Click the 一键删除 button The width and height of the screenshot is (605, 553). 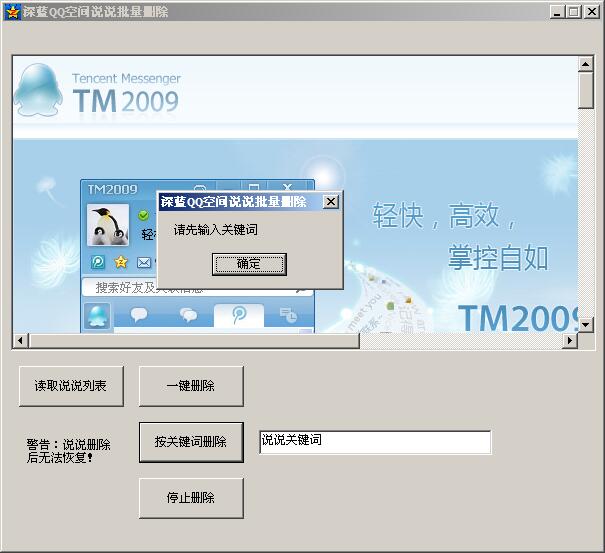point(191,386)
